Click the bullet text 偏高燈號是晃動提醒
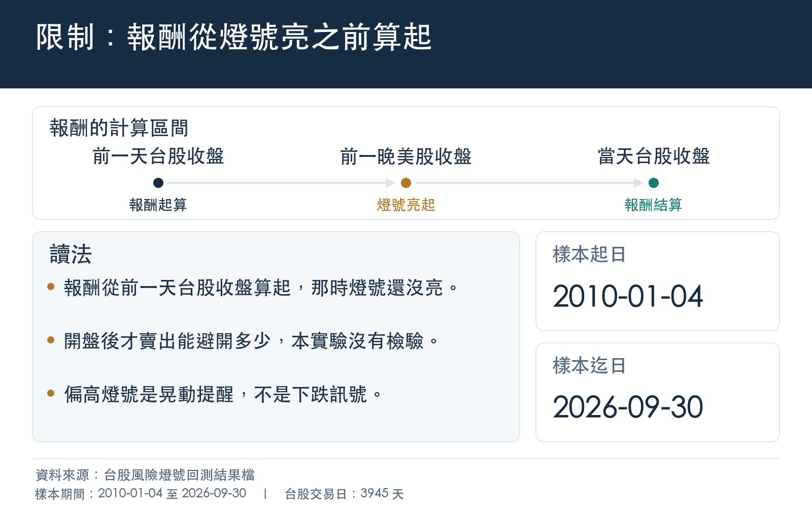812x508 pixels. pos(149,394)
